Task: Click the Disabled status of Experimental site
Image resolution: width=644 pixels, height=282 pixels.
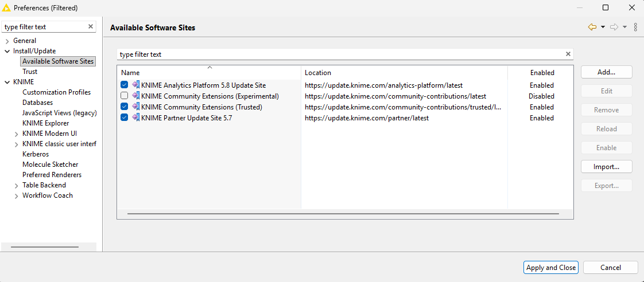Action: (541, 96)
